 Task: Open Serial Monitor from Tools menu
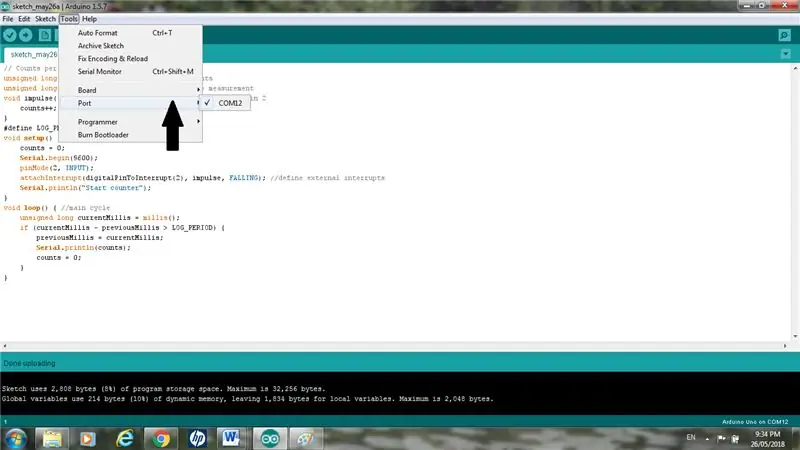pyautogui.click(x=131, y=71)
